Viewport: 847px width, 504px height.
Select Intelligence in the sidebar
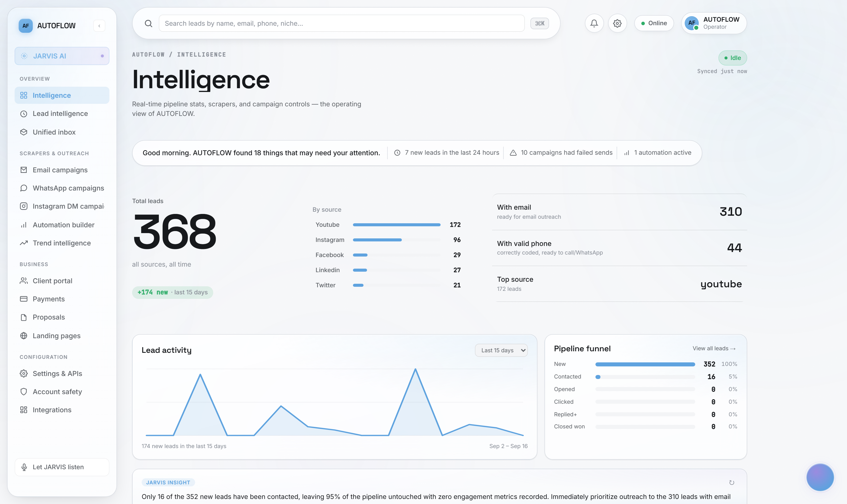[x=62, y=96]
